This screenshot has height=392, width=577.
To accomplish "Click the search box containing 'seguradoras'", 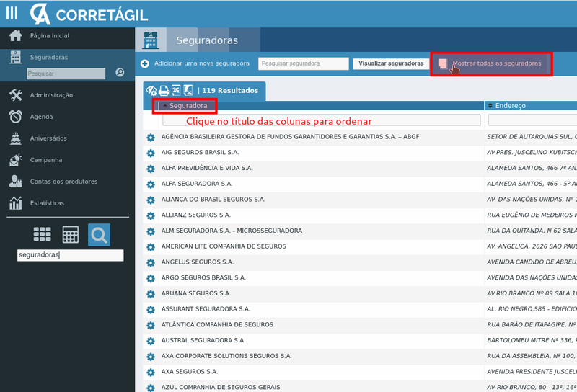I will coord(70,255).
